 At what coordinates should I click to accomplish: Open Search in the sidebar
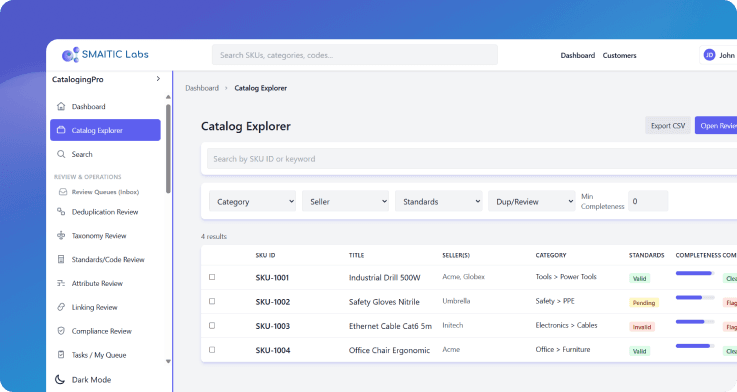105,154
